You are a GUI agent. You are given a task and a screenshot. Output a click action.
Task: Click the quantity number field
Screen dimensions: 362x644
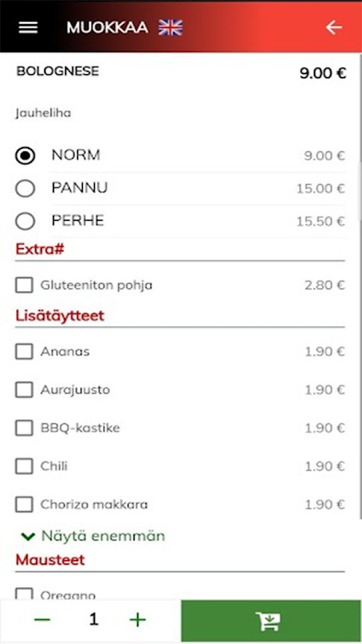94,619
